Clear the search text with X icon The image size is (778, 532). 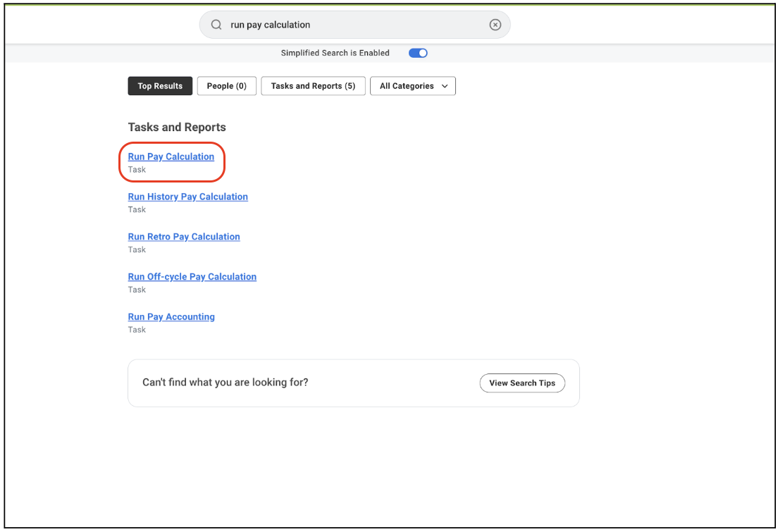coord(495,25)
